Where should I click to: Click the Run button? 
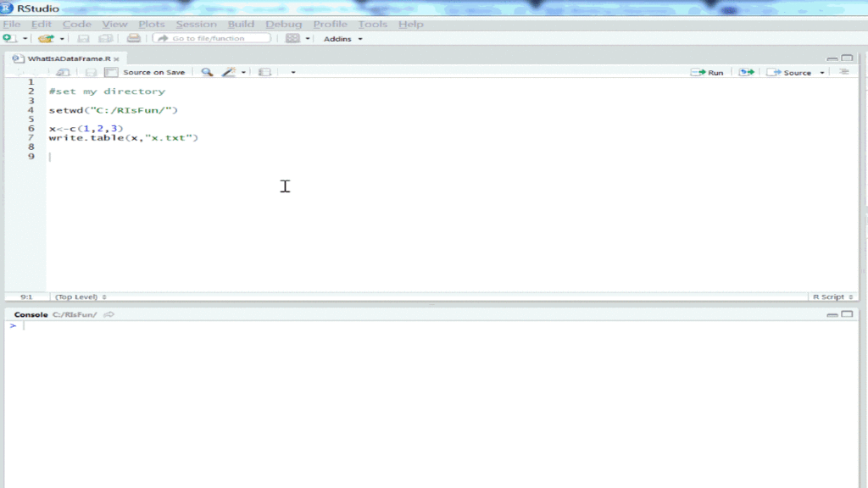(x=707, y=73)
